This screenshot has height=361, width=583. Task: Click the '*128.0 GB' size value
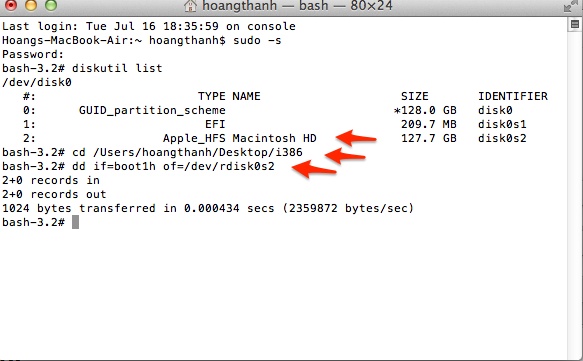pos(425,110)
